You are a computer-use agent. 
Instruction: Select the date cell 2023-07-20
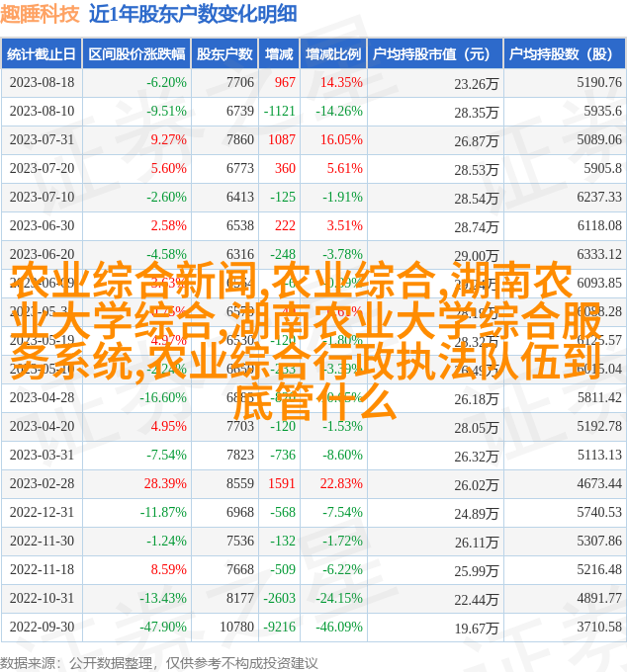(42, 168)
